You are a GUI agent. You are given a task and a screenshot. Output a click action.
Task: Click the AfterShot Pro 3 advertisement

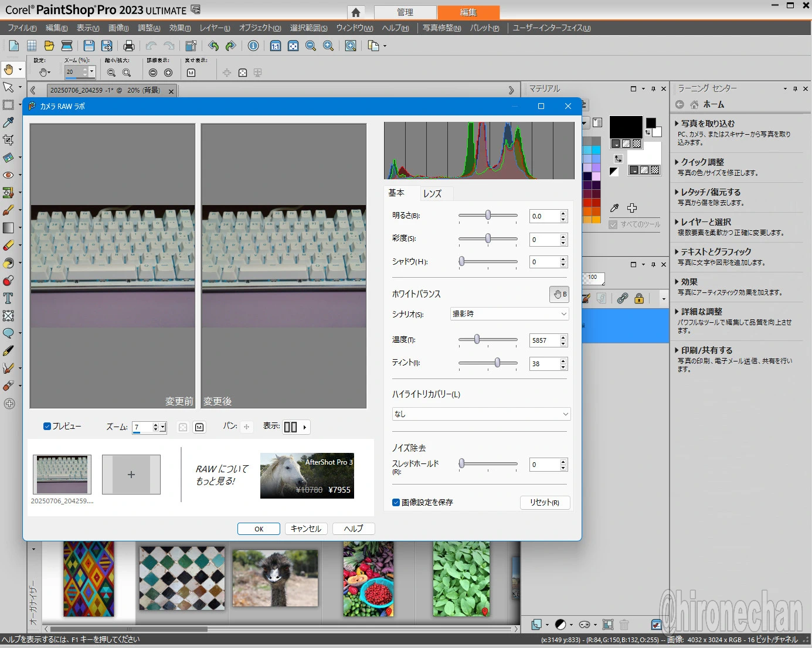pyautogui.click(x=307, y=476)
